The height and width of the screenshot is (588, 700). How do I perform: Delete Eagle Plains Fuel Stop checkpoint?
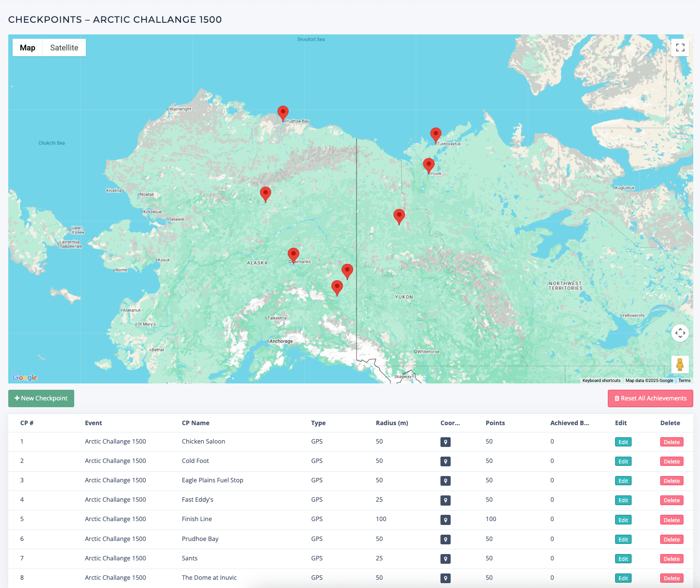coord(672,481)
